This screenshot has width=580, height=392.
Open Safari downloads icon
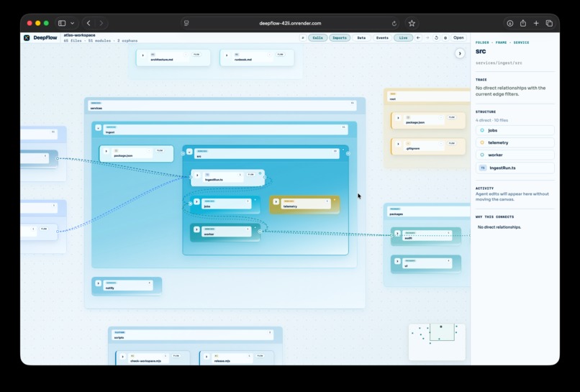coord(509,23)
